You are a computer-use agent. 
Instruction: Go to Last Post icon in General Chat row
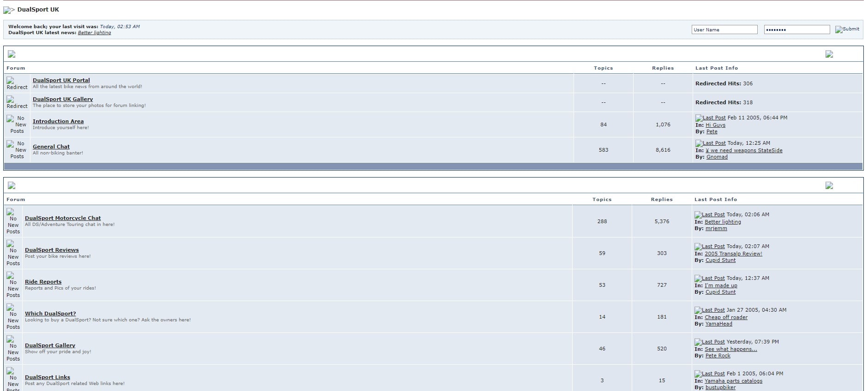point(710,143)
